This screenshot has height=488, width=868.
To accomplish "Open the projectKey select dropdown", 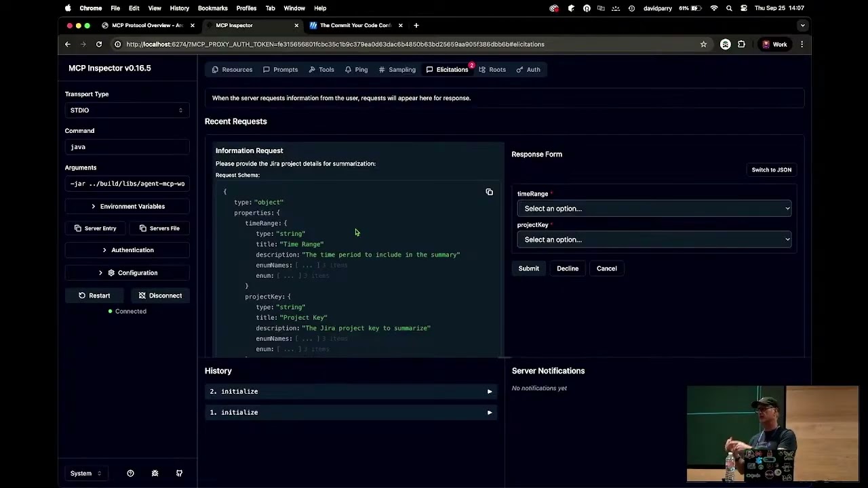I will pyautogui.click(x=654, y=239).
